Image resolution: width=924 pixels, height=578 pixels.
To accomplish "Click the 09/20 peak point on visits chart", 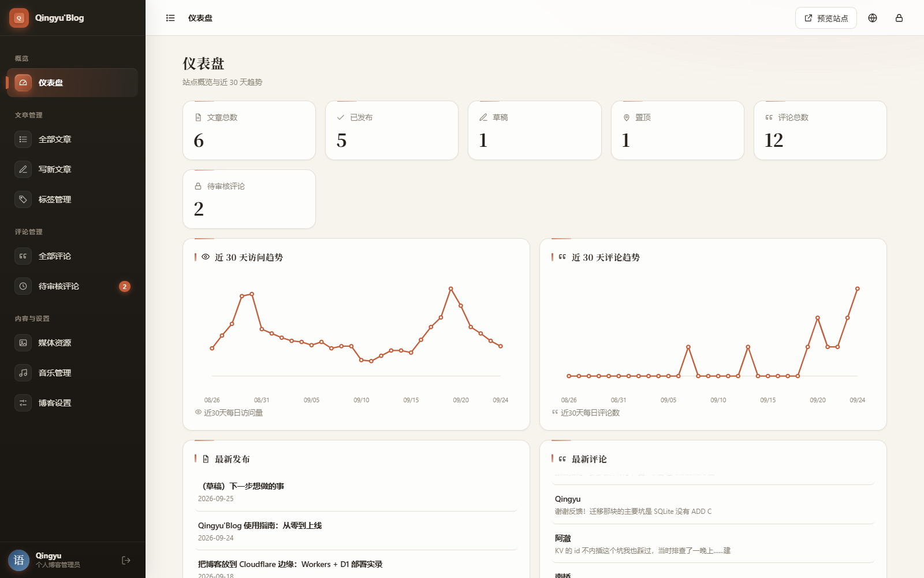I will point(451,288).
